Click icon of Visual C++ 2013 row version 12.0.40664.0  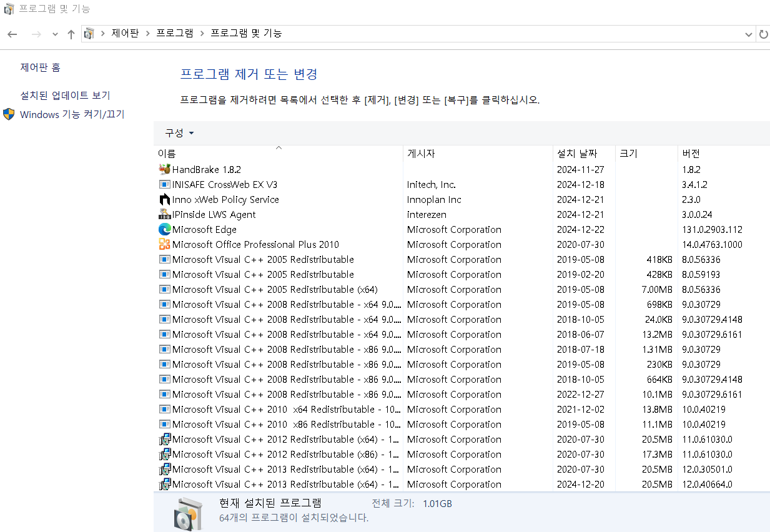point(165,484)
